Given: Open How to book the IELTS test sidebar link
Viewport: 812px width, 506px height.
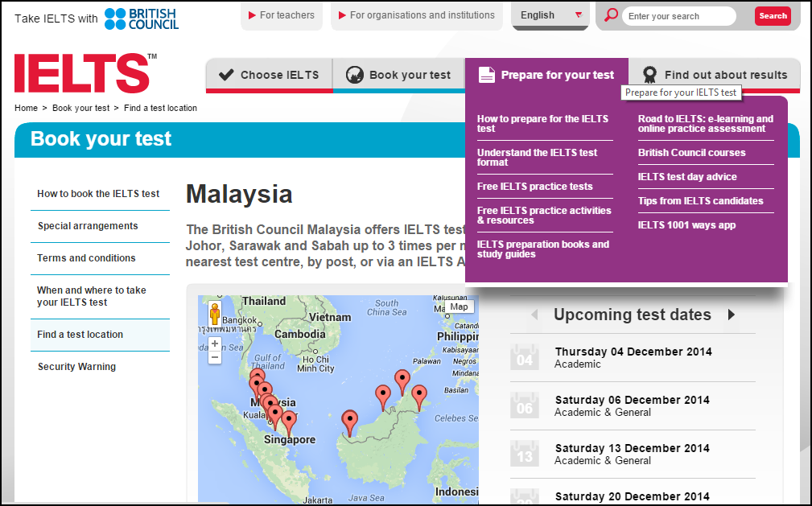Looking at the screenshot, I should (98, 194).
